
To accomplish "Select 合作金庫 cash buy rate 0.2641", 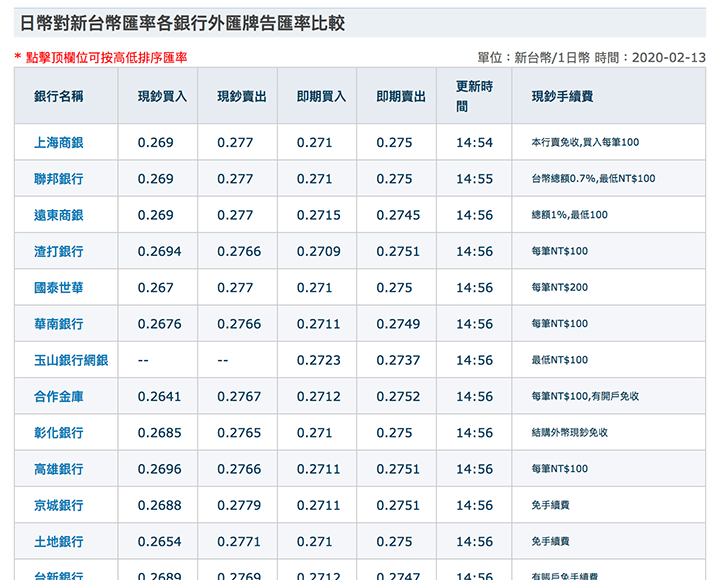I will 159,397.
